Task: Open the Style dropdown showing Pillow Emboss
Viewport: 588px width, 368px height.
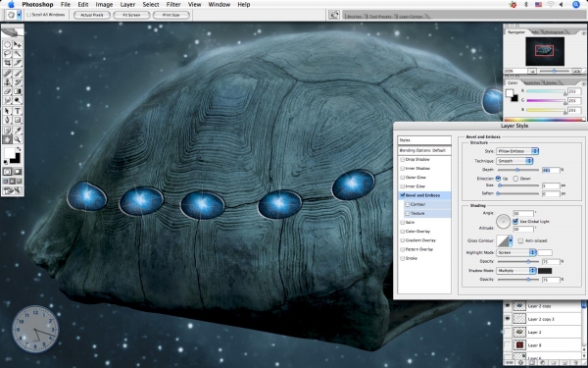Action: (517, 151)
